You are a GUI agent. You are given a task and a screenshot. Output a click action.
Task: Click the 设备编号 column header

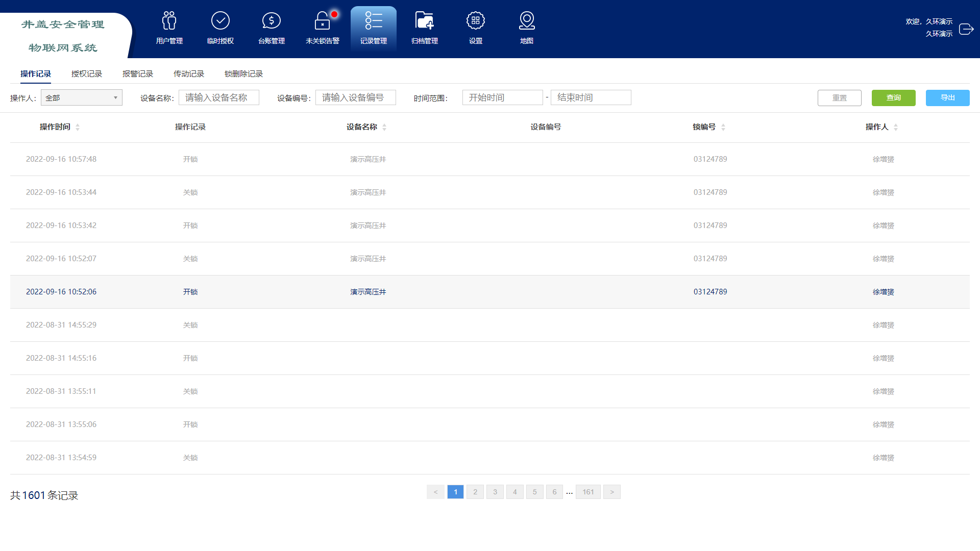tap(546, 127)
